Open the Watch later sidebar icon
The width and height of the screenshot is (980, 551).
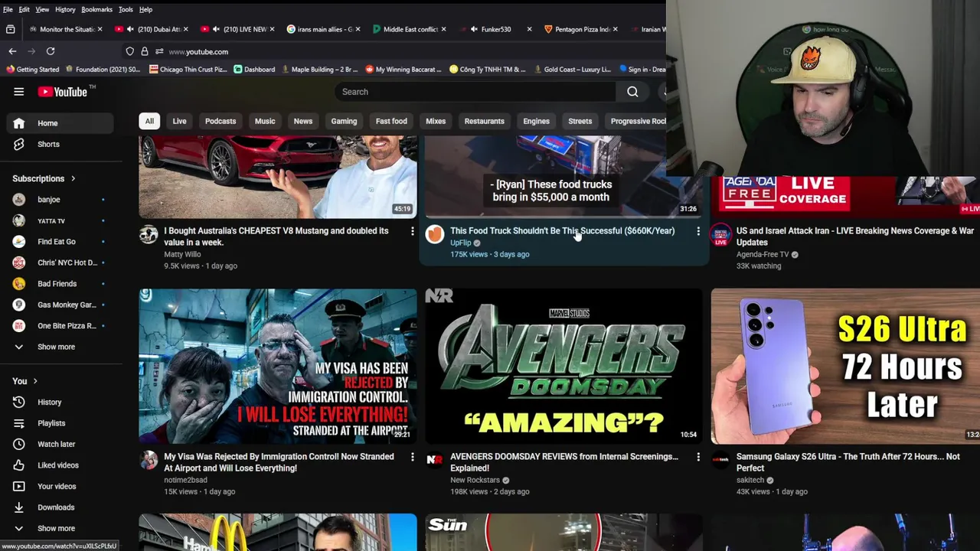point(18,444)
